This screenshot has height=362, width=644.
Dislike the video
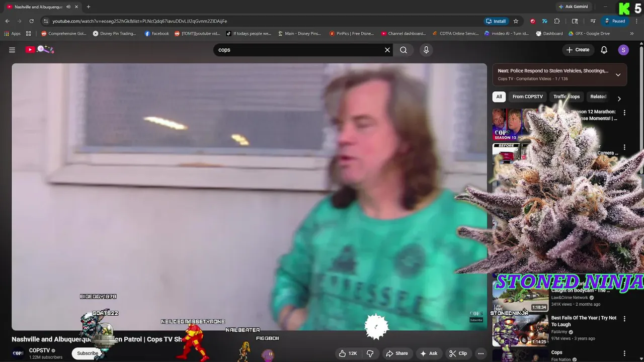click(370, 353)
